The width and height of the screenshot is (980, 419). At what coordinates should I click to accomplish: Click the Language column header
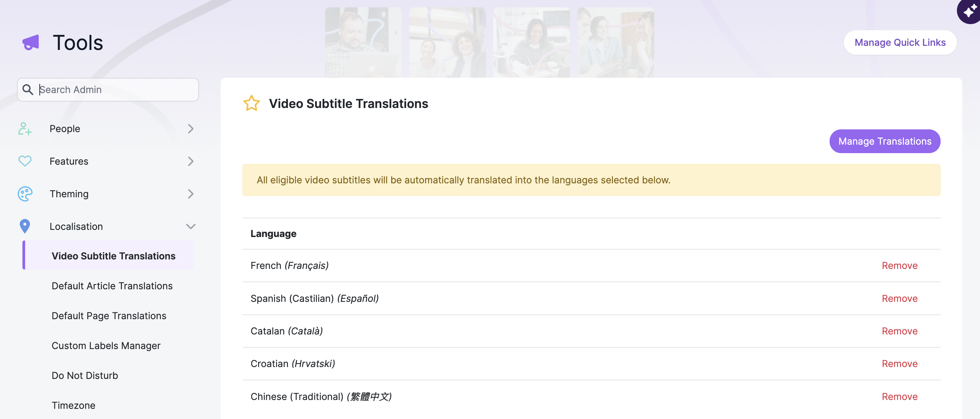pos(273,234)
